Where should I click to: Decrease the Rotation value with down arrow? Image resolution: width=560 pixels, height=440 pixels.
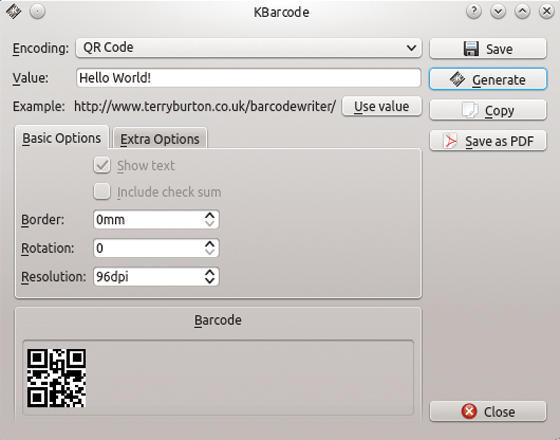[210, 252]
